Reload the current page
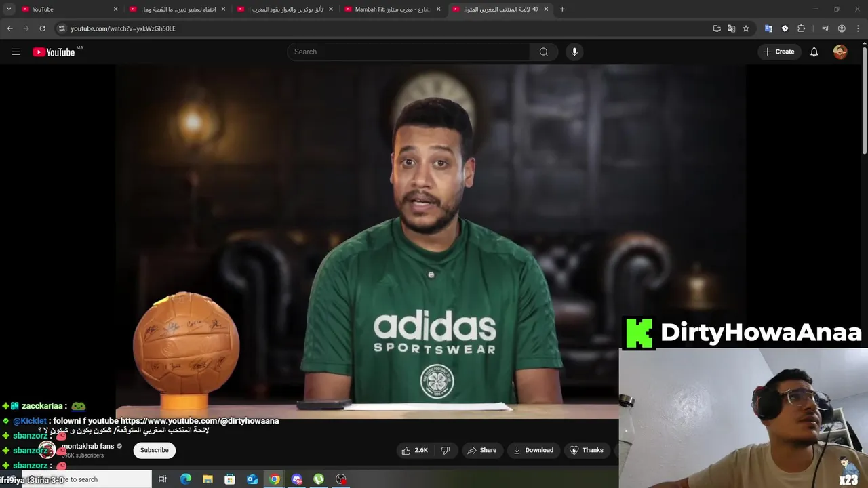868x488 pixels. pos(42,28)
